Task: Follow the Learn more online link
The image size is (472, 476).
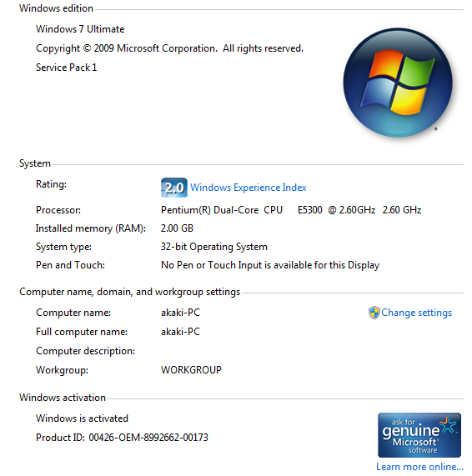Action: click(419, 466)
